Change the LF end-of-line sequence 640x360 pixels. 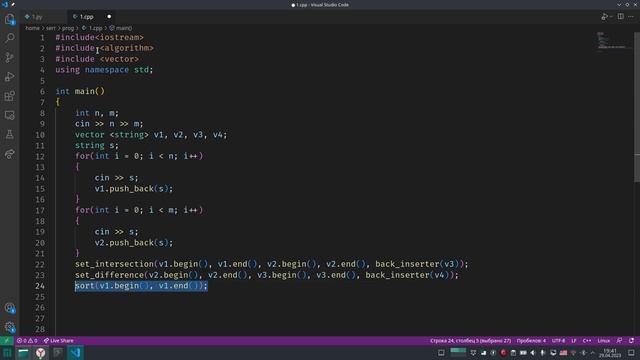(x=574, y=340)
